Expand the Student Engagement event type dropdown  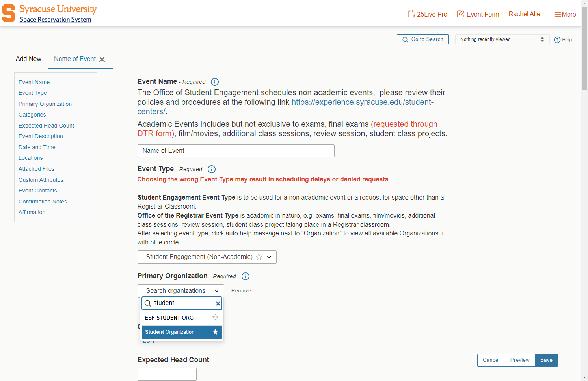269,257
